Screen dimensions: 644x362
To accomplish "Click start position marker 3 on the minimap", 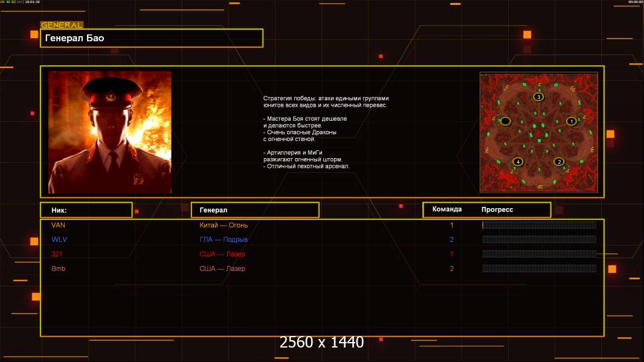I will click(x=538, y=97).
